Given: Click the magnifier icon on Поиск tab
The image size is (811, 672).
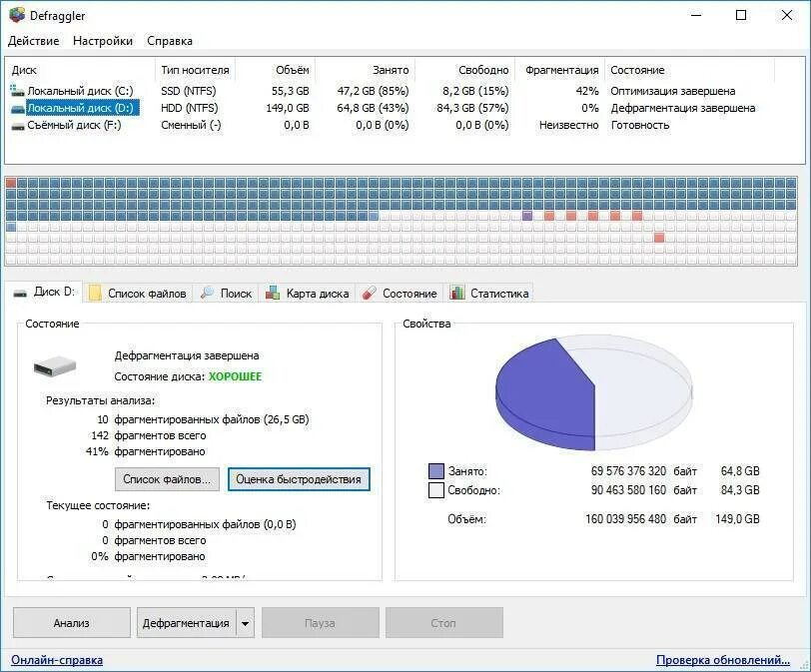Looking at the screenshot, I should pos(207,293).
